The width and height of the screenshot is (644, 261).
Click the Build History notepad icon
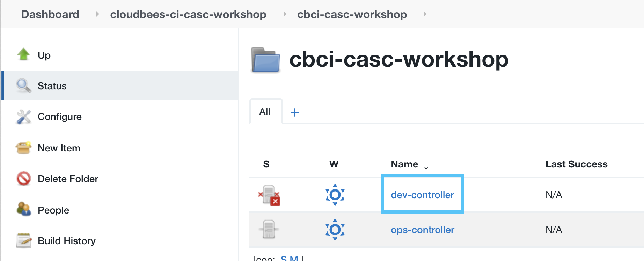click(x=23, y=240)
